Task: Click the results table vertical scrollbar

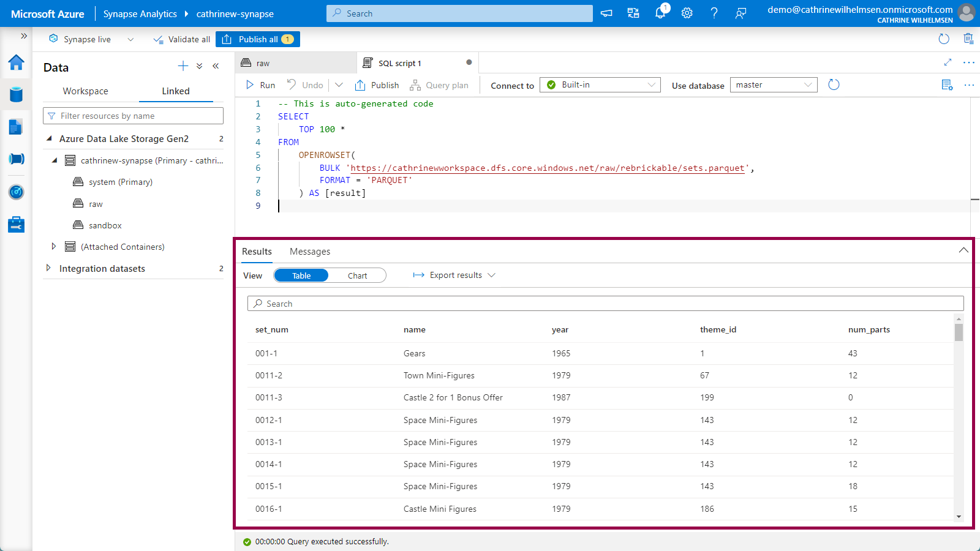Action: pos(959,332)
